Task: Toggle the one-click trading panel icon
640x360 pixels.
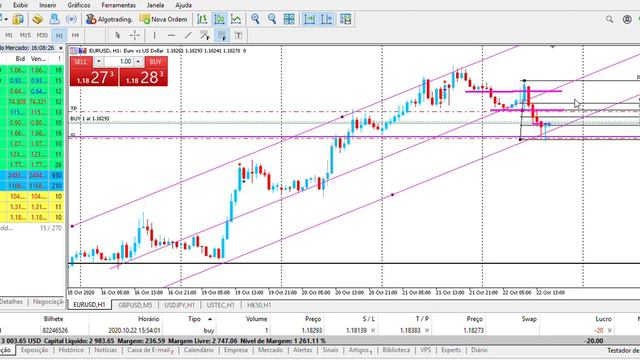Action: [x=74, y=51]
